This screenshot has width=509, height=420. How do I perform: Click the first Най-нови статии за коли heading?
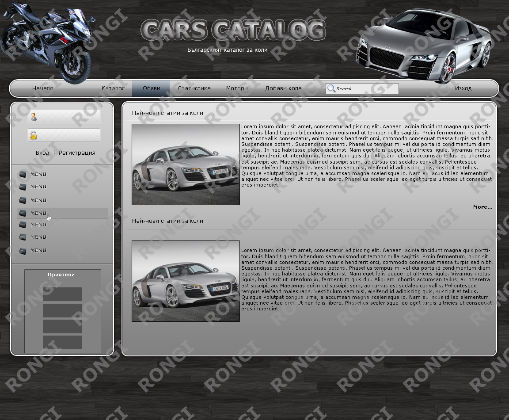coord(167,113)
